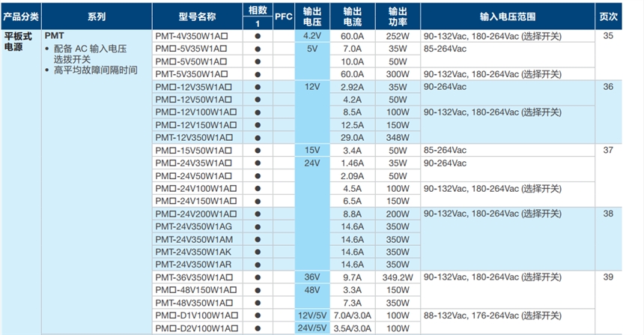Screen dimensions: 644x335
Task: Click the PFC column header
Action: point(283,16)
